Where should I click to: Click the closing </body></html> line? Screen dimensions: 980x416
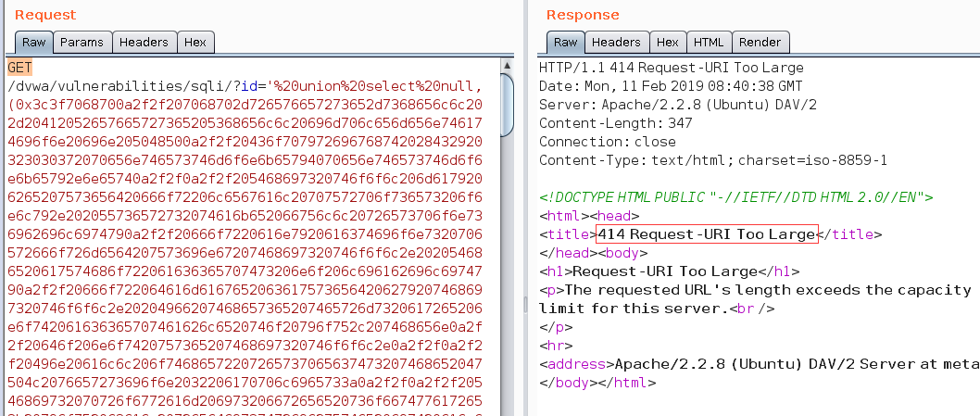click(597, 383)
